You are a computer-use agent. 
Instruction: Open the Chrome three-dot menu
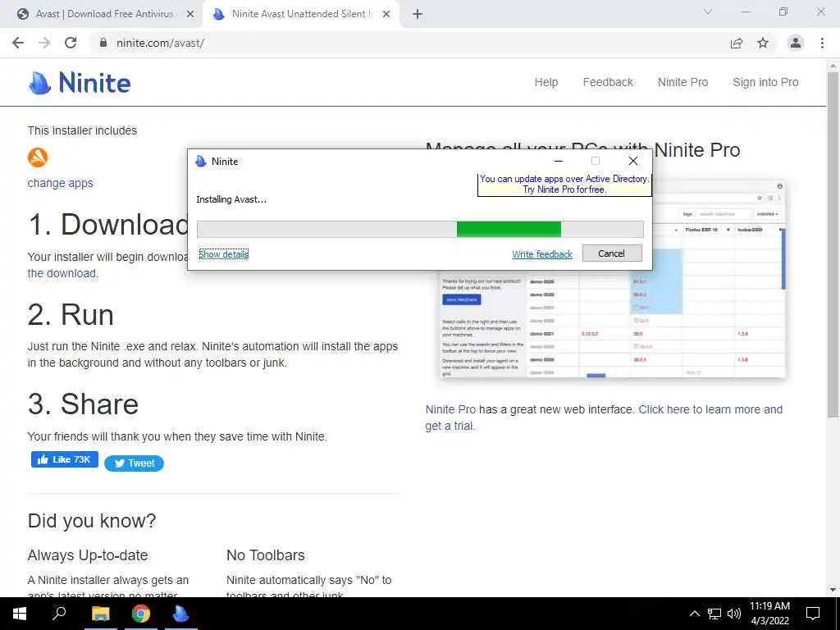pos(822,43)
